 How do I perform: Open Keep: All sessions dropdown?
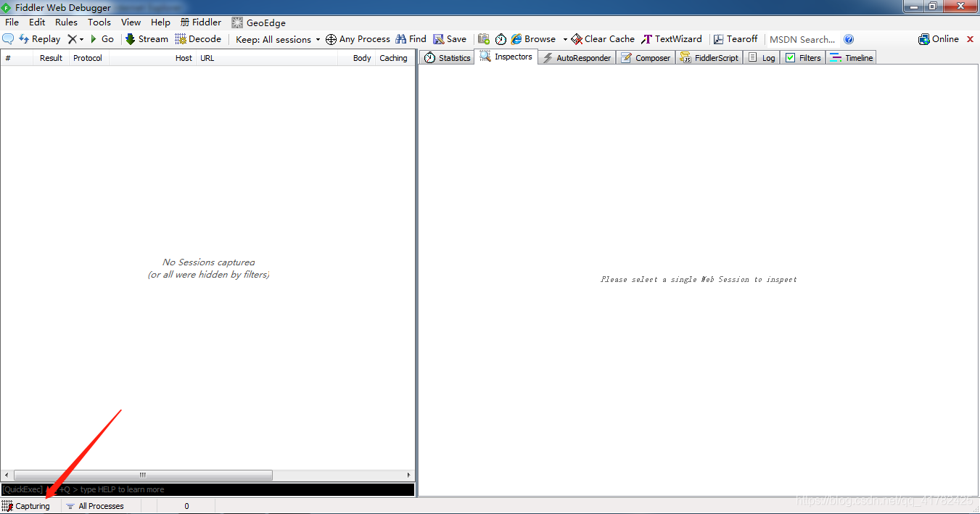[x=278, y=39]
